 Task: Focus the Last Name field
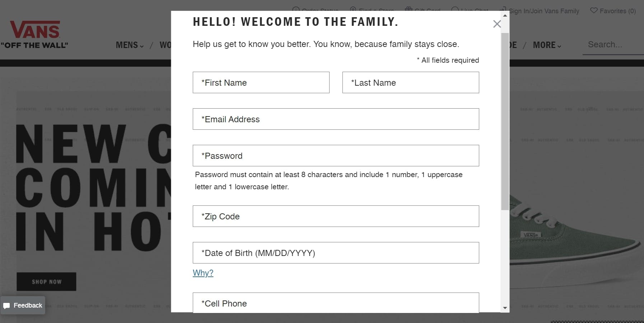coord(411,82)
